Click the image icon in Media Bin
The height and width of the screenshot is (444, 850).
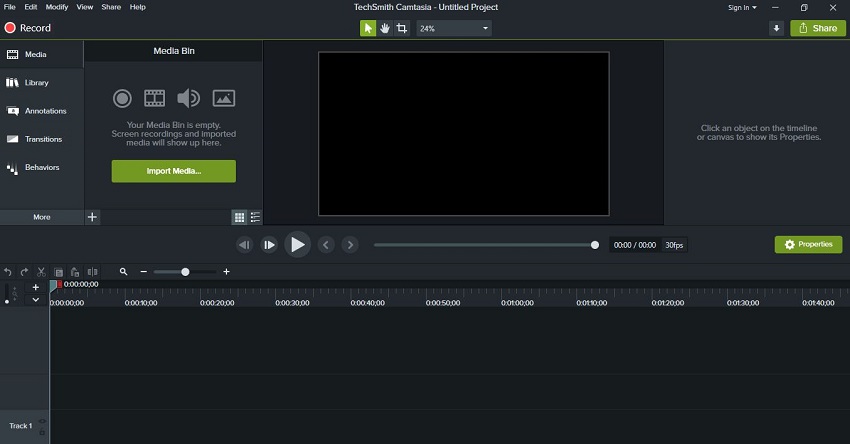(224, 98)
